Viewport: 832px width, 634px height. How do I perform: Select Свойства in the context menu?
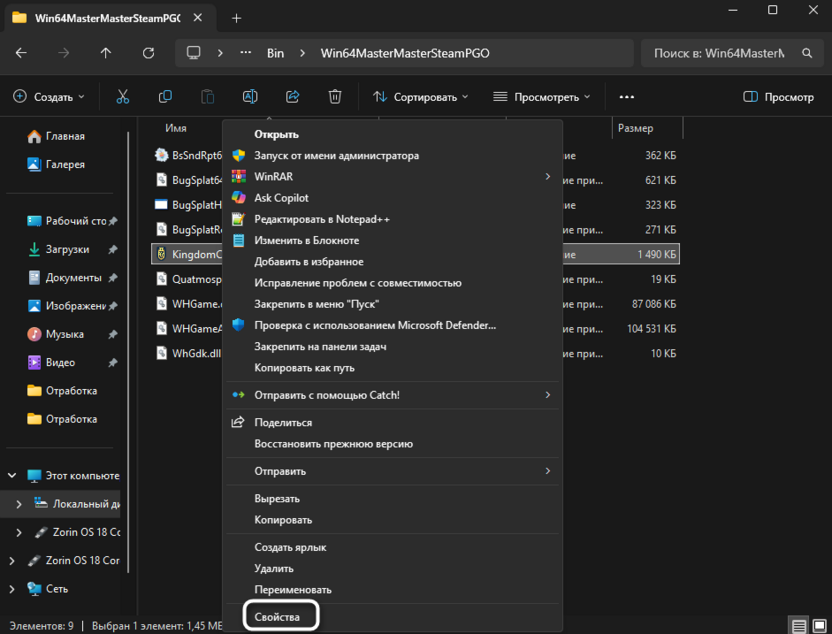(x=277, y=617)
